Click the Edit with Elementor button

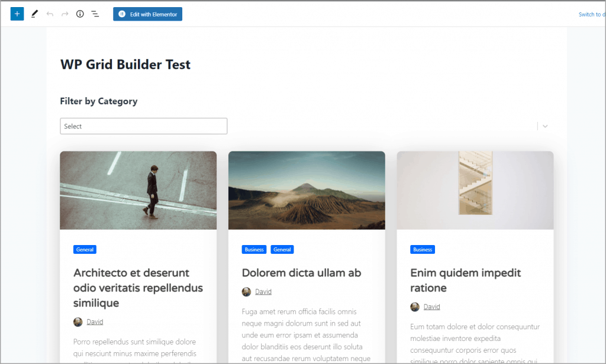tap(147, 14)
